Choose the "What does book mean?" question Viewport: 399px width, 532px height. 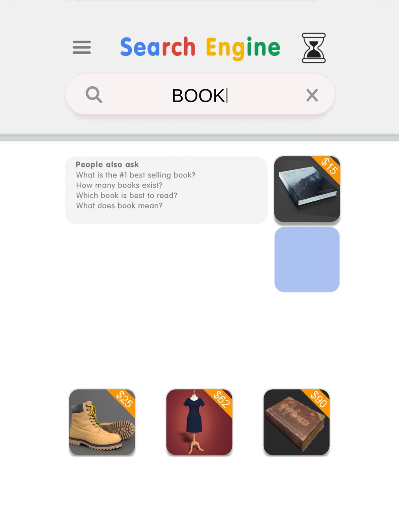(x=119, y=206)
